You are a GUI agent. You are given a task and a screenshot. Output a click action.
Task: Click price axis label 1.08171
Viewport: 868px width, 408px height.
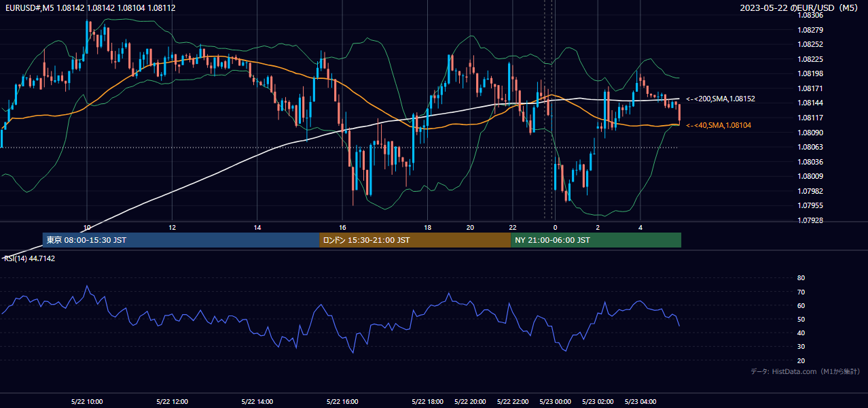point(810,88)
